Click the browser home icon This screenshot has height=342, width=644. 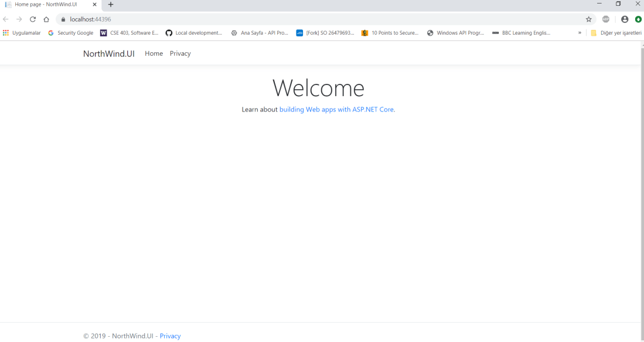(46, 19)
